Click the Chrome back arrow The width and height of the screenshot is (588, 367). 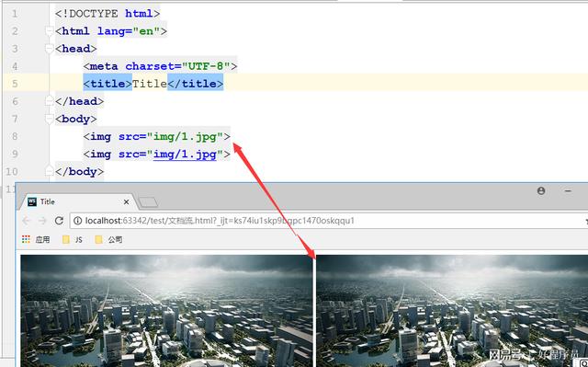(26, 221)
